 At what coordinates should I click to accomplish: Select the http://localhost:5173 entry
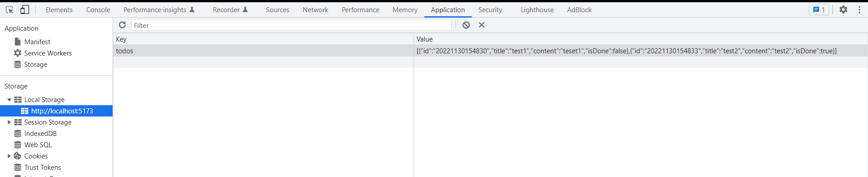click(62, 111)
